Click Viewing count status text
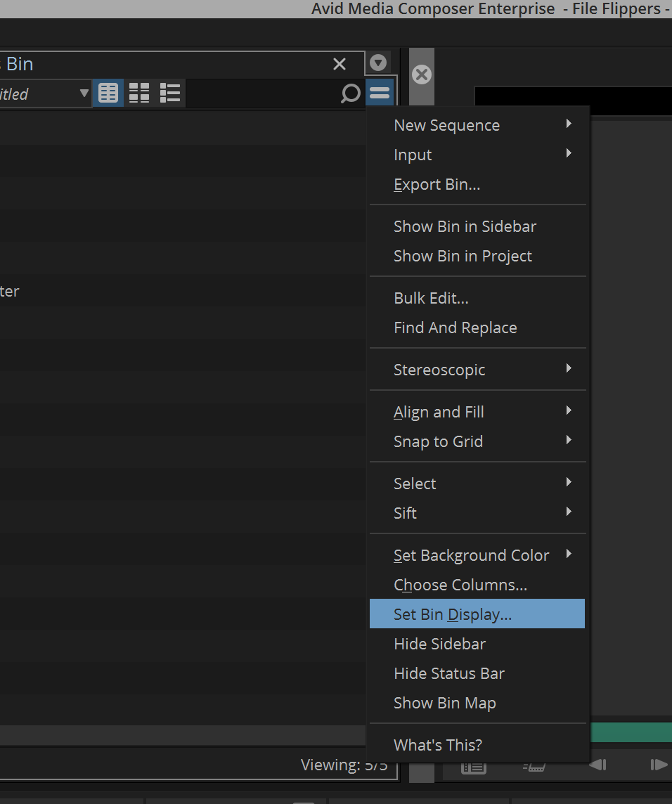Viewport: 672px width, 804px height. 344,765
